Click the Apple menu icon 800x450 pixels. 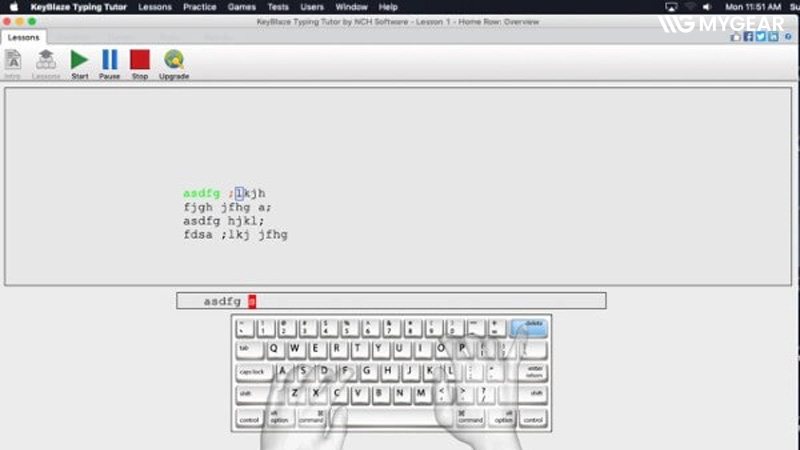(x=14, y=7)
